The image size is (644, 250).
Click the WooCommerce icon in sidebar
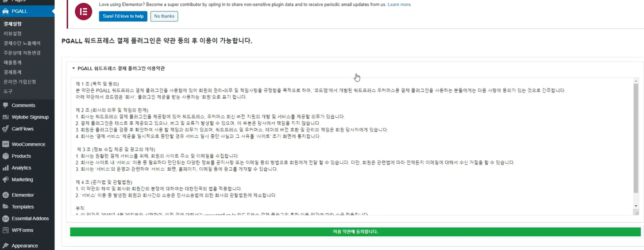(x=5, y=144)
